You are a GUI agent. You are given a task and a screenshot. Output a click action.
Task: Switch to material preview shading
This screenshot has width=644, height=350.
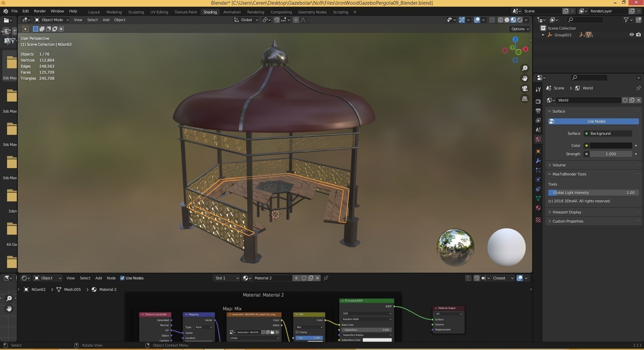pyautogui.click(x=513, y=20)
